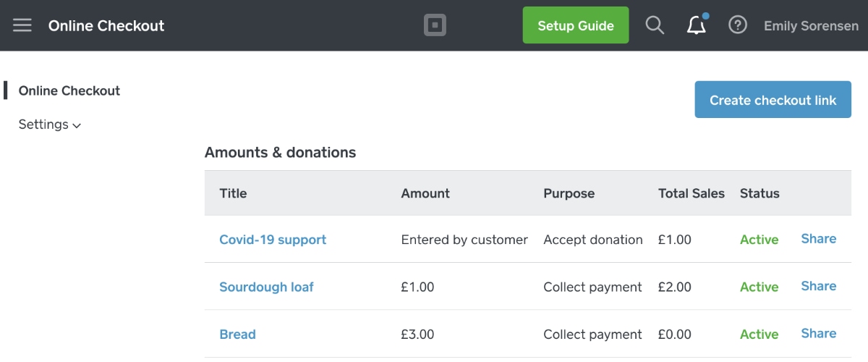868x362 pixels.
Task: Click the Setup Guide button
Action: tap(576, 25)
